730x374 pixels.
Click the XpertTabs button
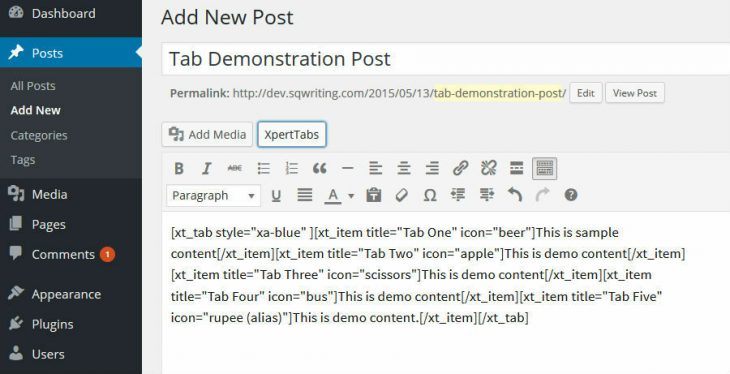tap(292, 135)
